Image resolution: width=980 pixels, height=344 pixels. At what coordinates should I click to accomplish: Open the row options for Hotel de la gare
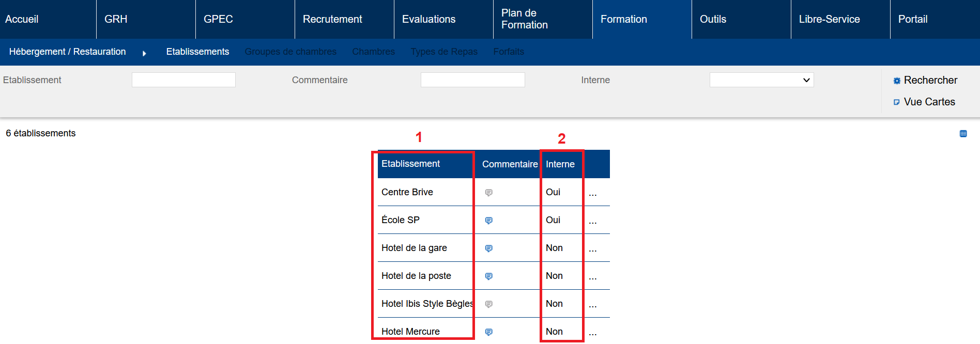pyautogui.click(x=592, y=250)
